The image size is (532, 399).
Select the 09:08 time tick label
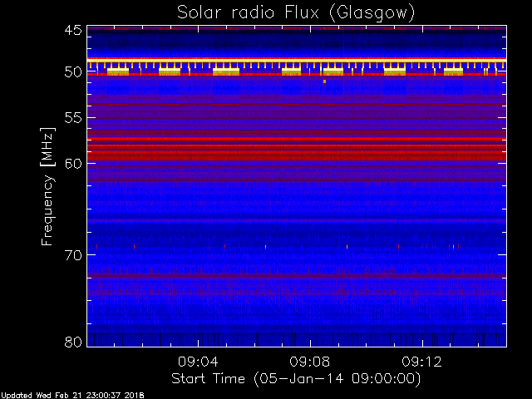tap(310, 362)
